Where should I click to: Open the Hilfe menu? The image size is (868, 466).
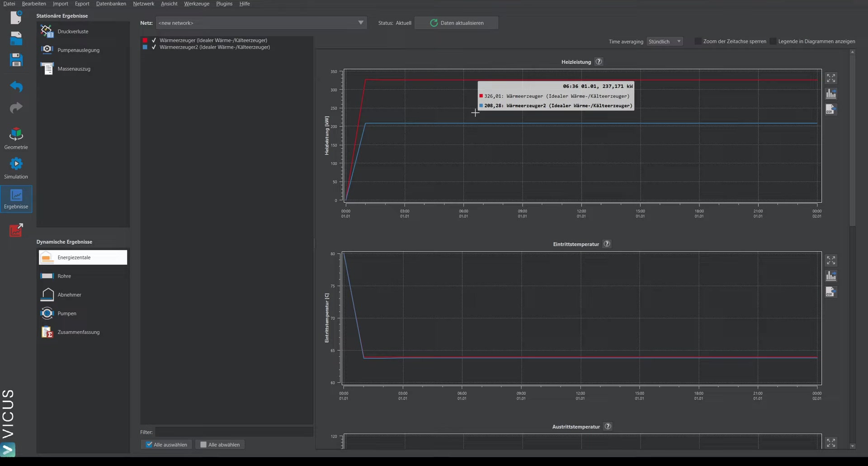245,4
